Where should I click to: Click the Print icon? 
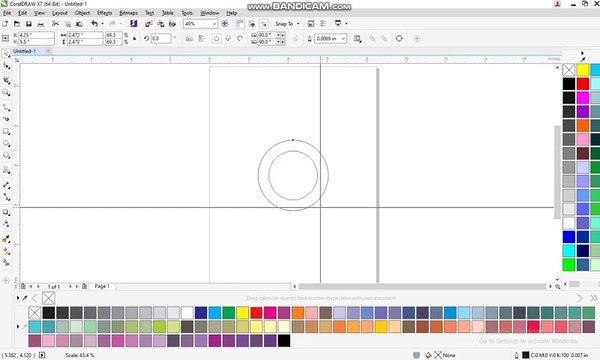(x=41, y=24)
